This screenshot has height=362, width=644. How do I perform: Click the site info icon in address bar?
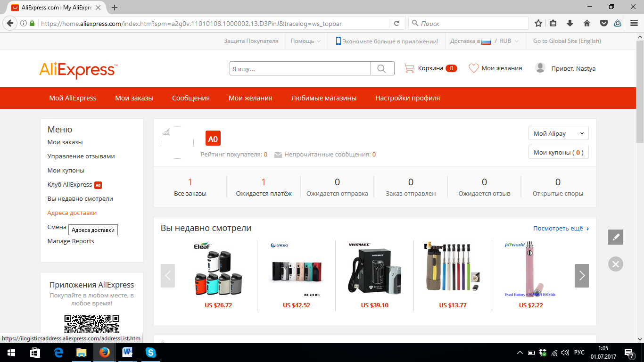tap(24, 23)
